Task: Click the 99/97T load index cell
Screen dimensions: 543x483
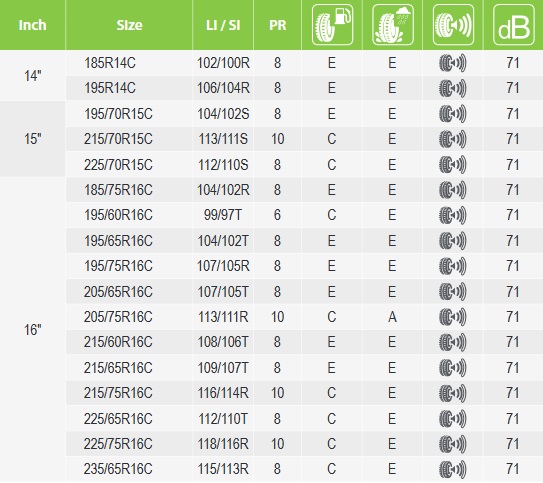Action: pyautogui.click(x=223, y=215)
